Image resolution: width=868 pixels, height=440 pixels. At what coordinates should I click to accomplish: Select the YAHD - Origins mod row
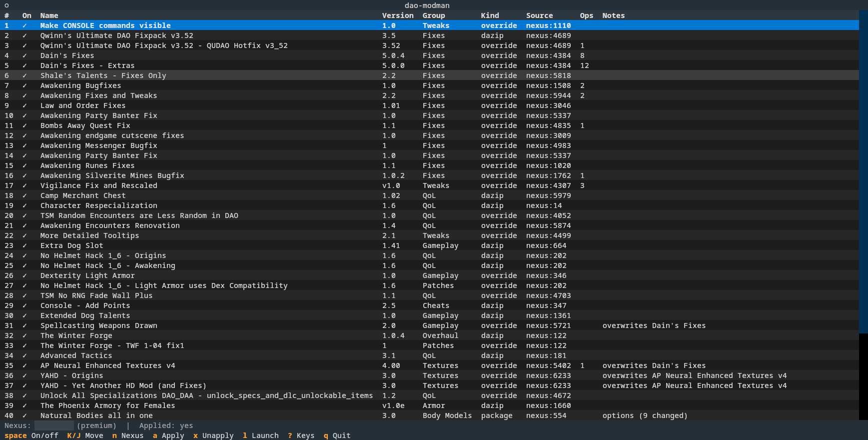click(430, 375)
